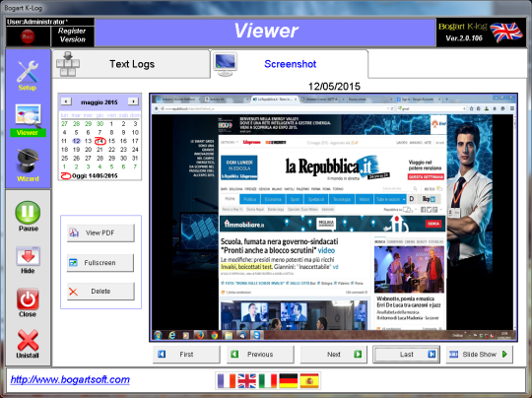This screenshot has height=398, width=532.
Task: Click the View PDF button
Action: coord(100,232)
